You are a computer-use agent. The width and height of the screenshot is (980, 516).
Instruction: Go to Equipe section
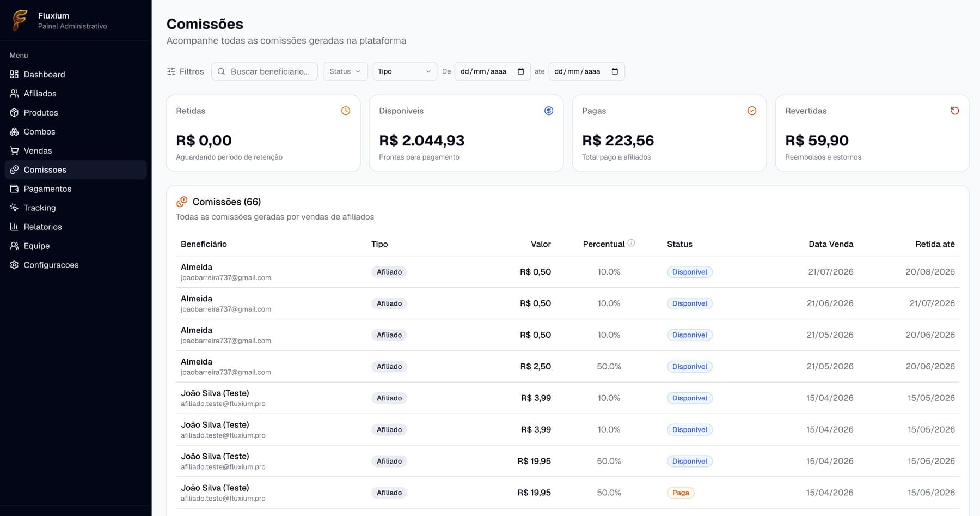(76, 246)
